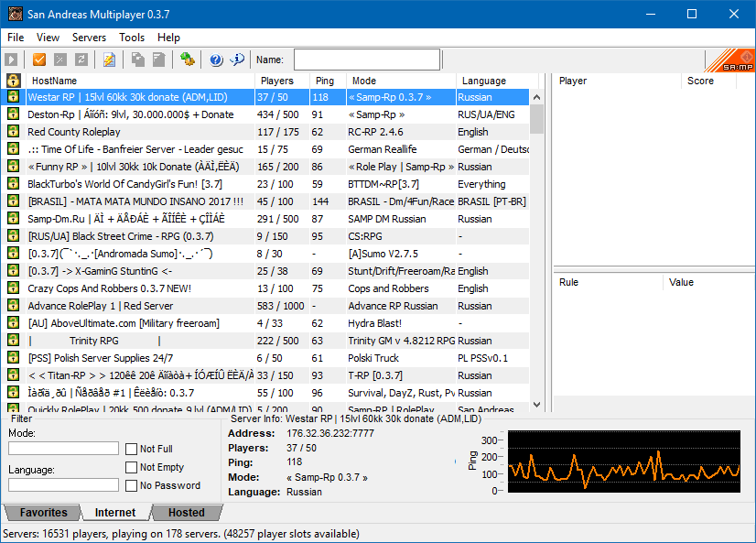
Task: Open the Help menu
Action: coord(168,38)
